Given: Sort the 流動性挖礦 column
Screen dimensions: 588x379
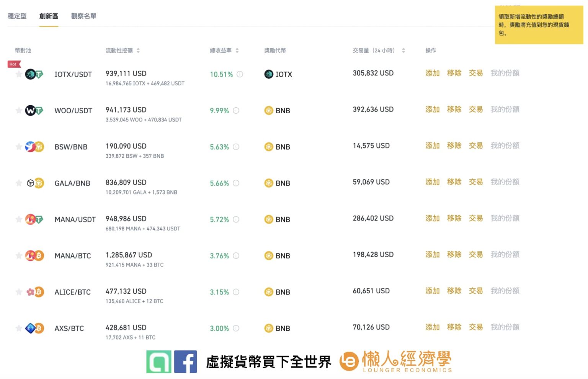Looking at the screenshot, I should (138, 50).
